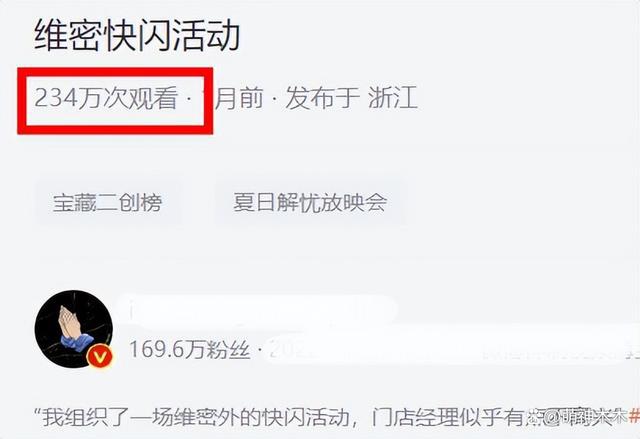This screenshot has width=640, height=439.
Task: Click the description starting with 我组织了一场
Action: (336, 417)
